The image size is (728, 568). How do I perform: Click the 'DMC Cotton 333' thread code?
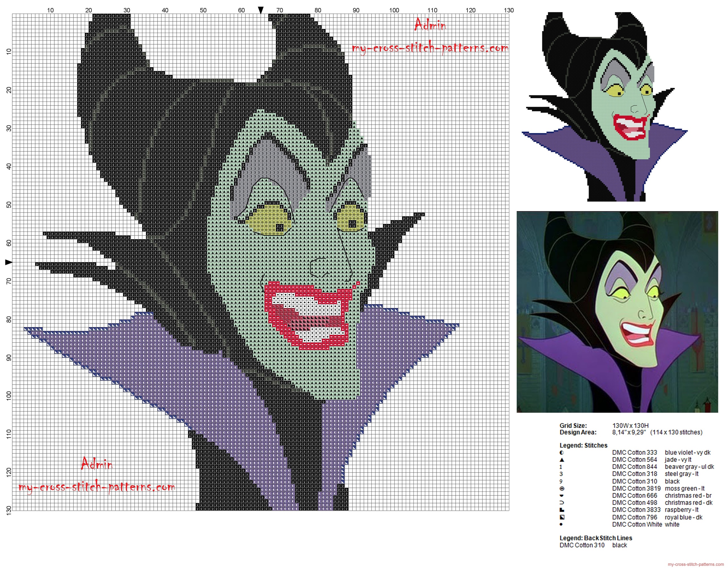635,453
